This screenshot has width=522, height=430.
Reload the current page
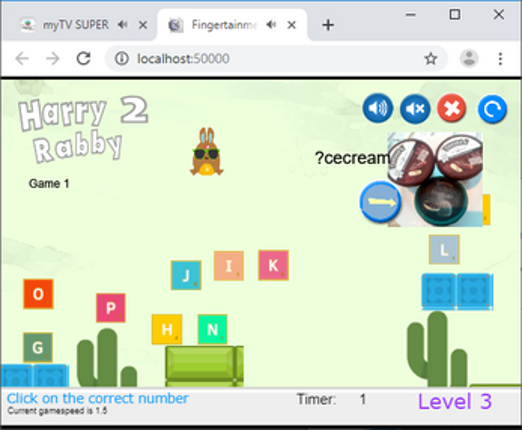[x=83, y=58]
